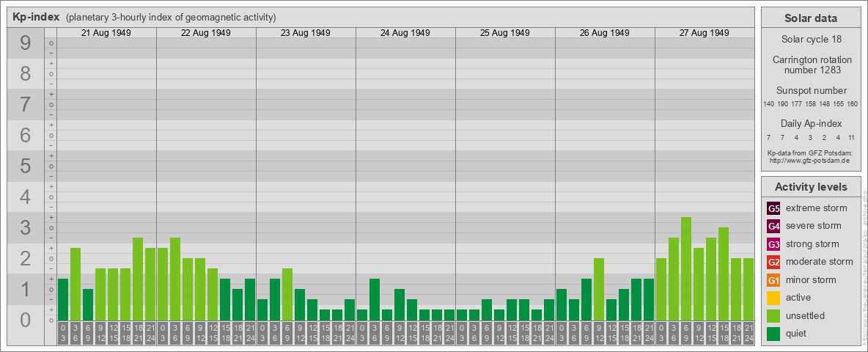Click the 23 Aug 6-9 hours light green bar
This screenshot has height=352, width=868.
pos(287,294)
